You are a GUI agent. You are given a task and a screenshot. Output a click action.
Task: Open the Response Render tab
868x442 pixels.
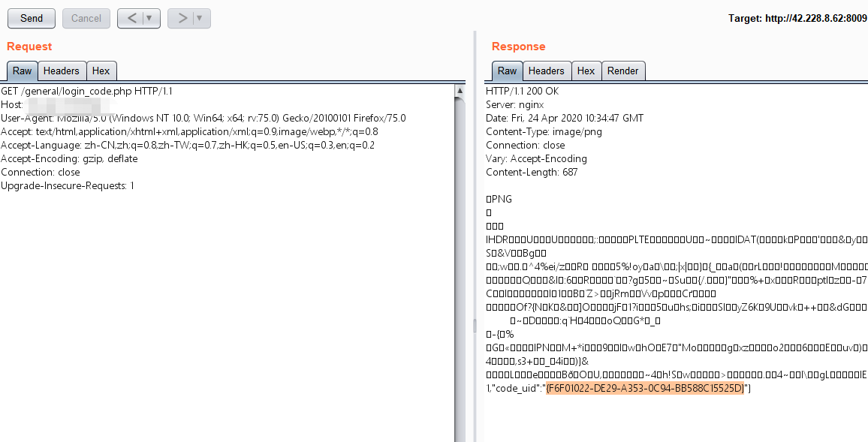(622, 71)
